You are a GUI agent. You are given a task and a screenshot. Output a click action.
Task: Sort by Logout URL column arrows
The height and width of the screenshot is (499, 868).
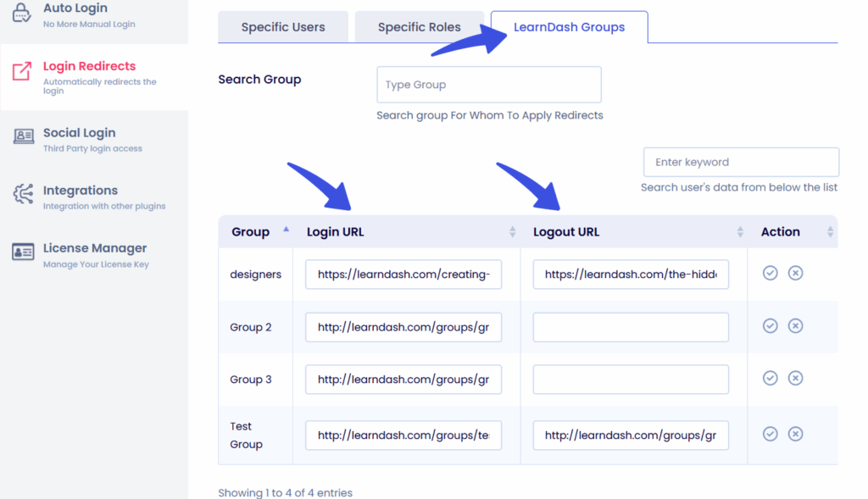(x=739, y=232)
